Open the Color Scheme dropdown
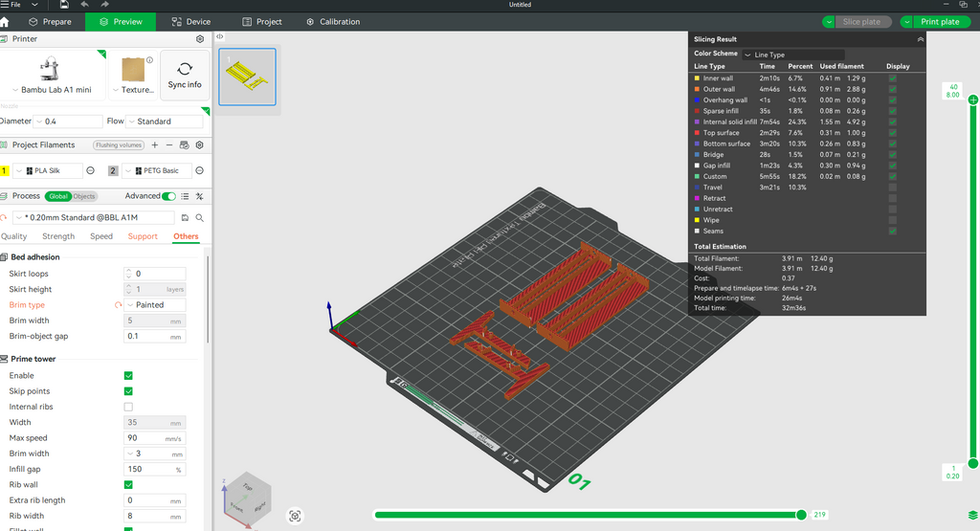Image resolution: width=980 pixels, height=531 pixels. point(793,55)
